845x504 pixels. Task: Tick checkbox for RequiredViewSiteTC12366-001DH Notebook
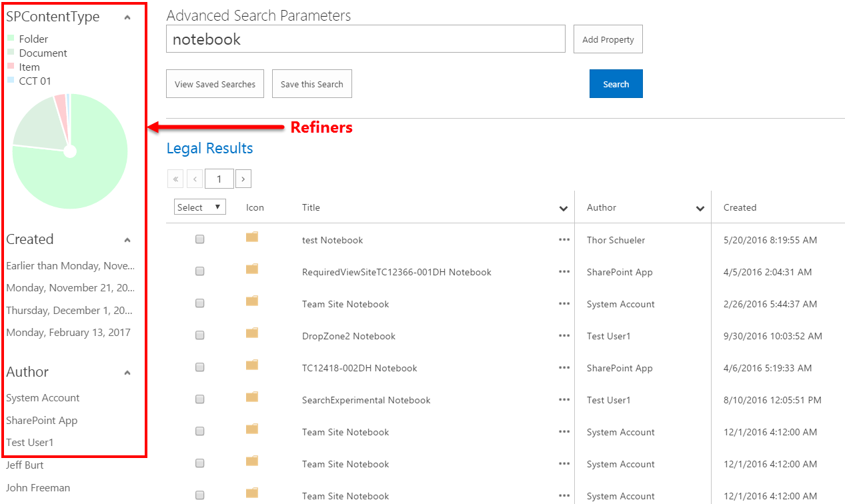199,272
